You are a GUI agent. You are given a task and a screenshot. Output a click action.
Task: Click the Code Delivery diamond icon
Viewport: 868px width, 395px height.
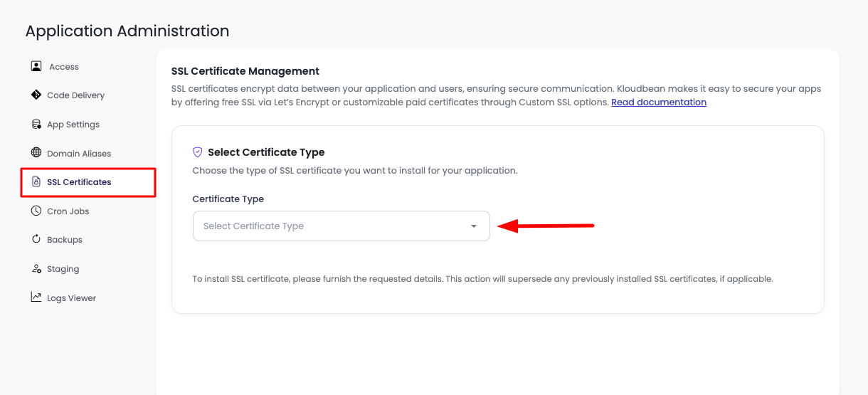(36, 95)
